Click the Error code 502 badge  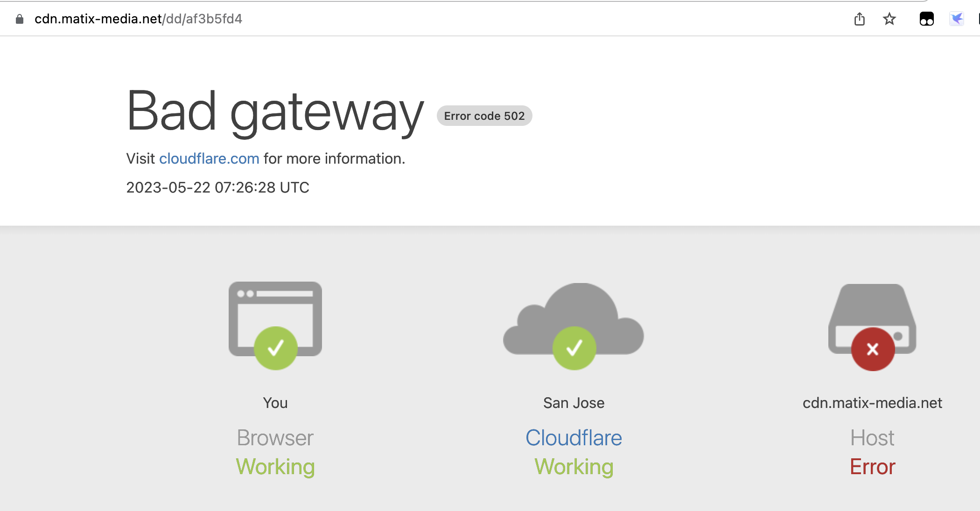484,116
